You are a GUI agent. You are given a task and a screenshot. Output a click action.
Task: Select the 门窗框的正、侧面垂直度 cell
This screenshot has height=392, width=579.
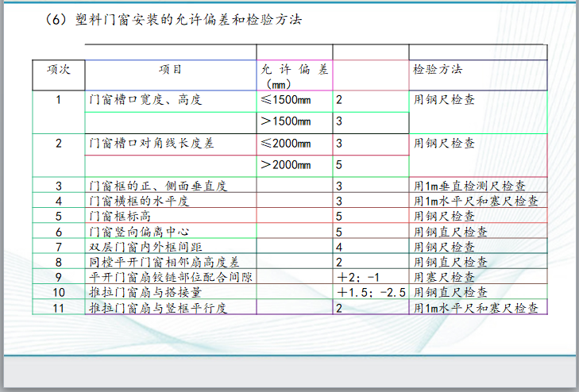pos(157,186)
